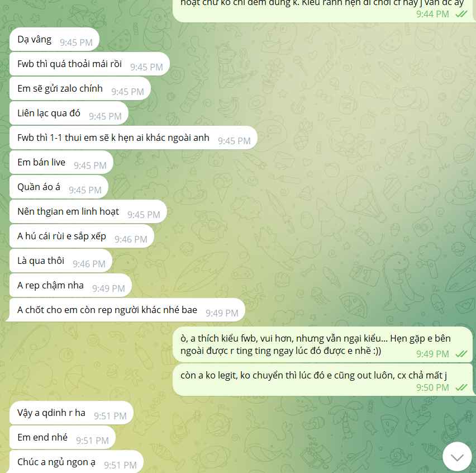Click the message 'Em sẽ gửi zalo chính'

[x=80, y=89]
